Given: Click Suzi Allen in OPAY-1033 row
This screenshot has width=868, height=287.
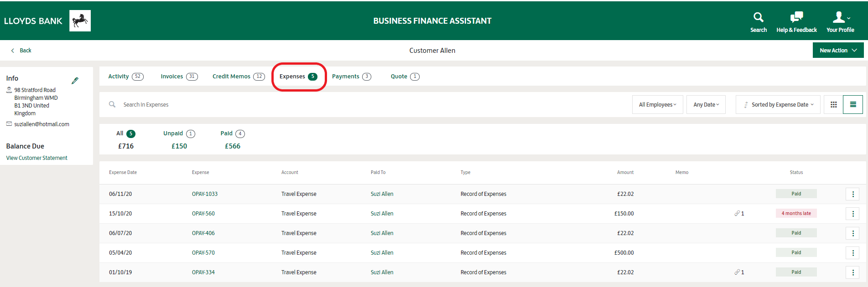Looking at the screenshot, I should coord(382,194).
